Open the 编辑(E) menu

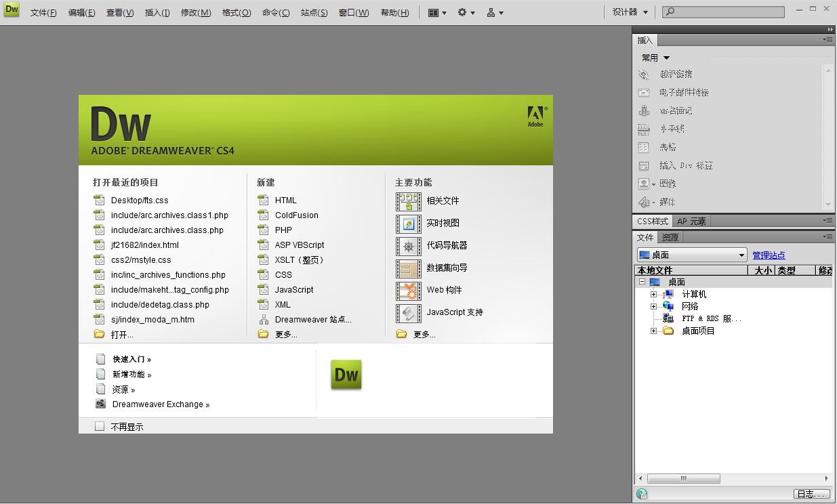pyautogui.click(x=81, y=12)
